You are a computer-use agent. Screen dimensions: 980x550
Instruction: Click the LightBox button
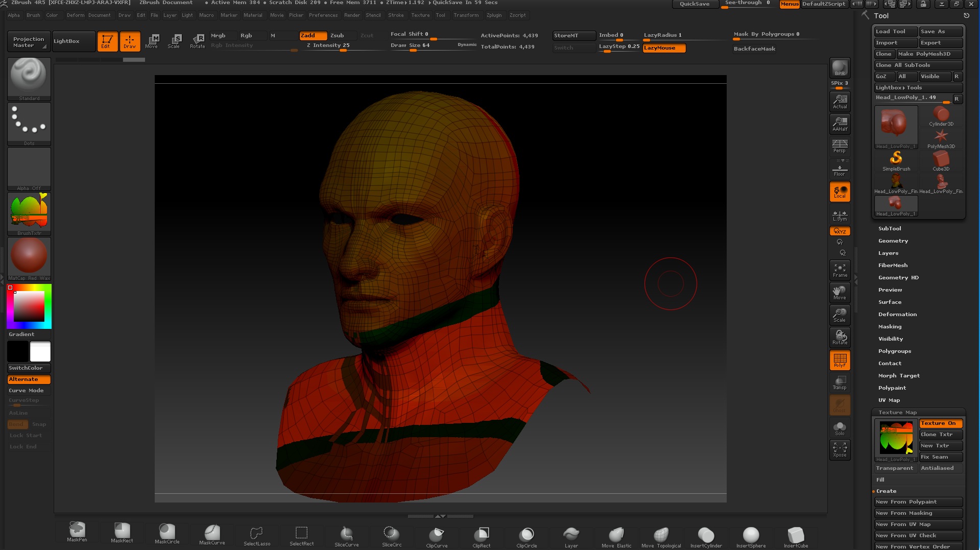[x=67, y=41]
